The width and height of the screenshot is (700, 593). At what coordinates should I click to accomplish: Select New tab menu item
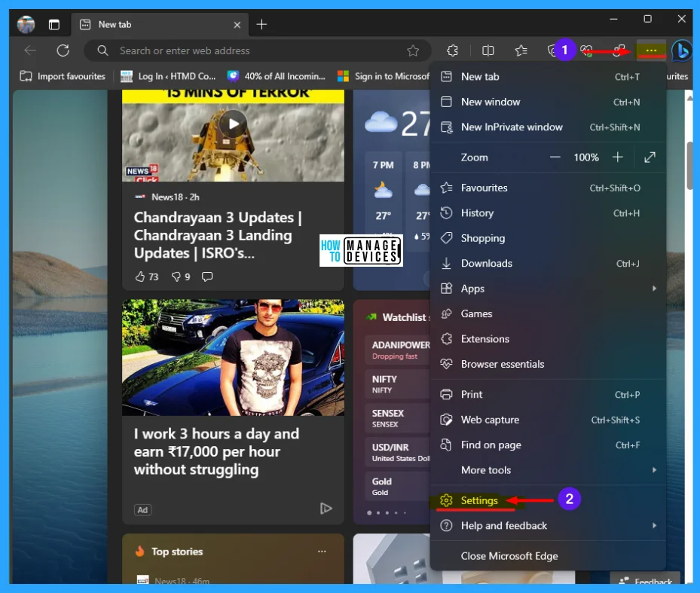(548, 76)
